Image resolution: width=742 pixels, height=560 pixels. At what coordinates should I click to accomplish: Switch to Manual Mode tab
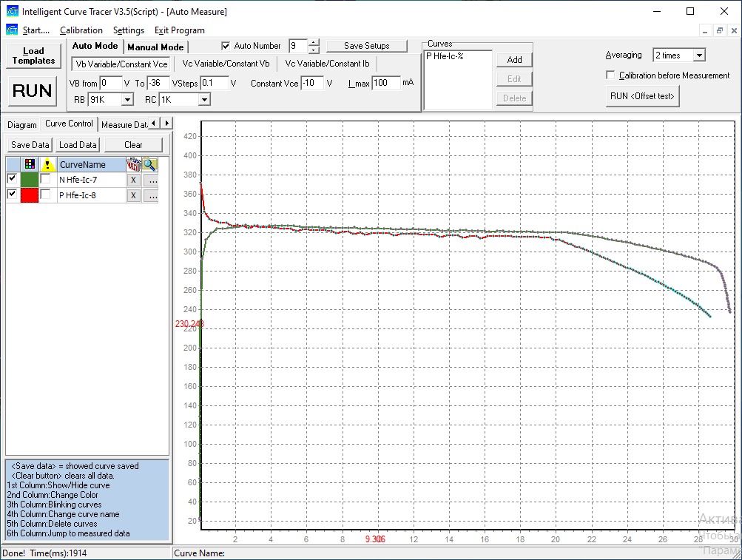click(x=155, y=47)
